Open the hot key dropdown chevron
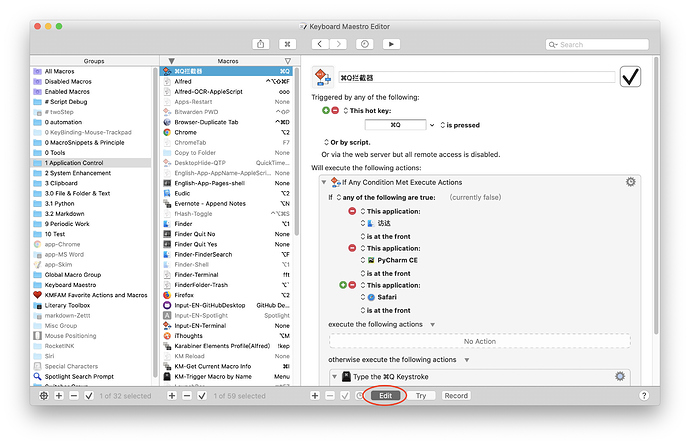Image resolution: width=690 pixels, height=445 pixels. pyautogui.click(x=432, y=125)
